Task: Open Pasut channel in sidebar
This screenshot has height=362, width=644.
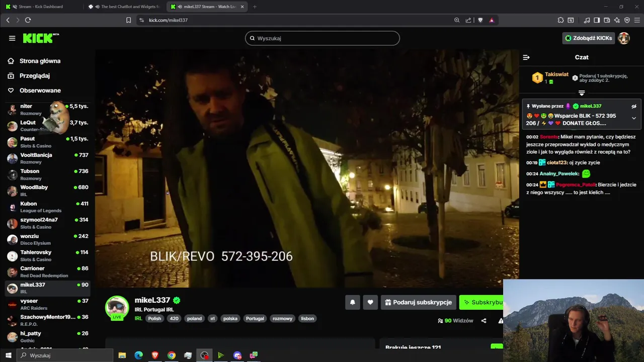Action: (48, 142)
